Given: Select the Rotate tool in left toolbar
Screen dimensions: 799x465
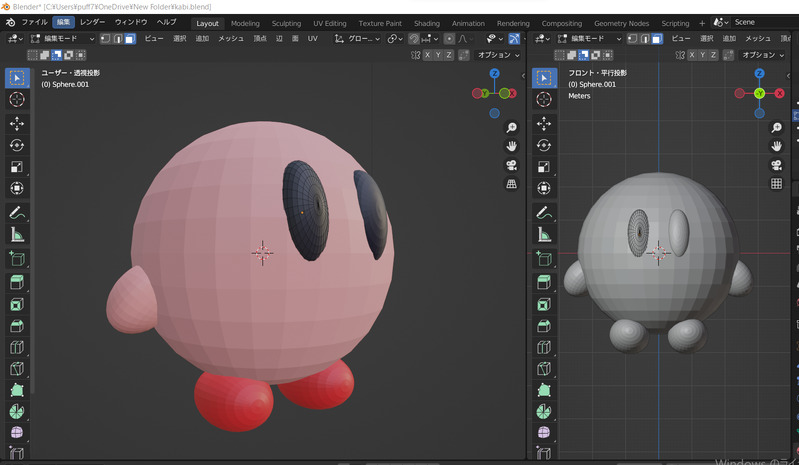Looking at the screenshot, I should point(17,145).
